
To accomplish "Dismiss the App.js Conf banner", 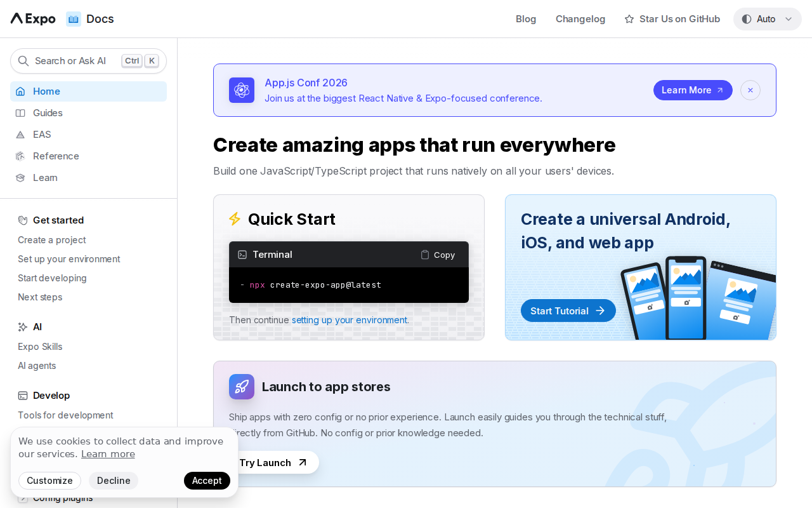I will tap(750, 90).
